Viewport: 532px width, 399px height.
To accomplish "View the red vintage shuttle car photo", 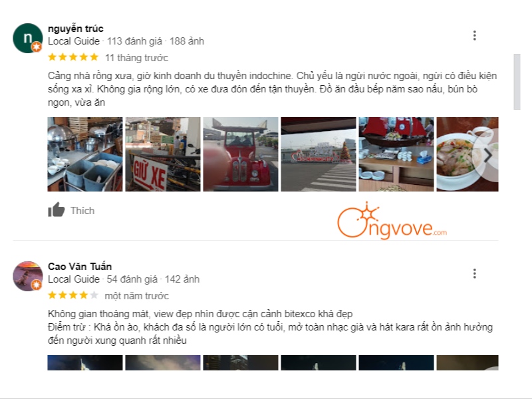I will pyautogui.click(x=241, y=154).
